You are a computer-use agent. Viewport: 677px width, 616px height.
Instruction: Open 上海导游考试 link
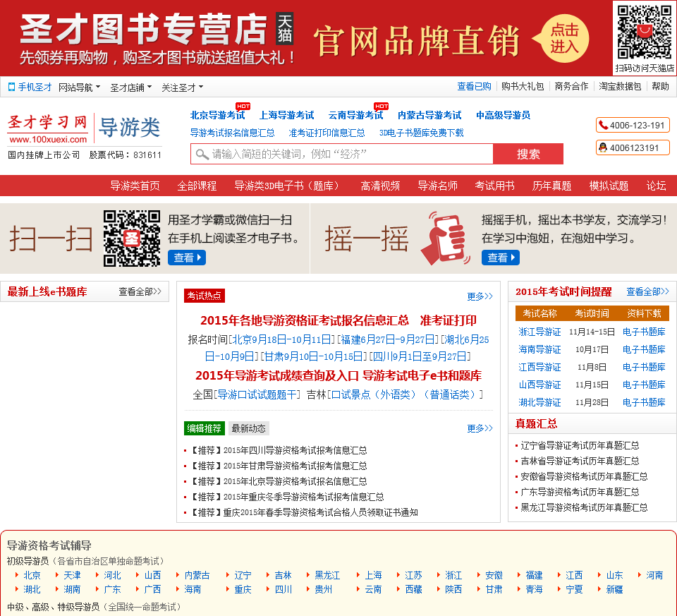pos(287,115)
